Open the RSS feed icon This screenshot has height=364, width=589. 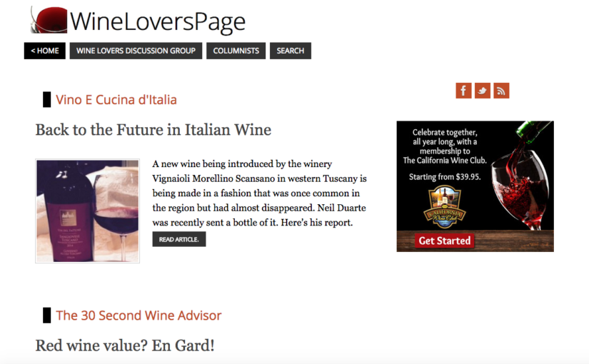click(501, 91)
